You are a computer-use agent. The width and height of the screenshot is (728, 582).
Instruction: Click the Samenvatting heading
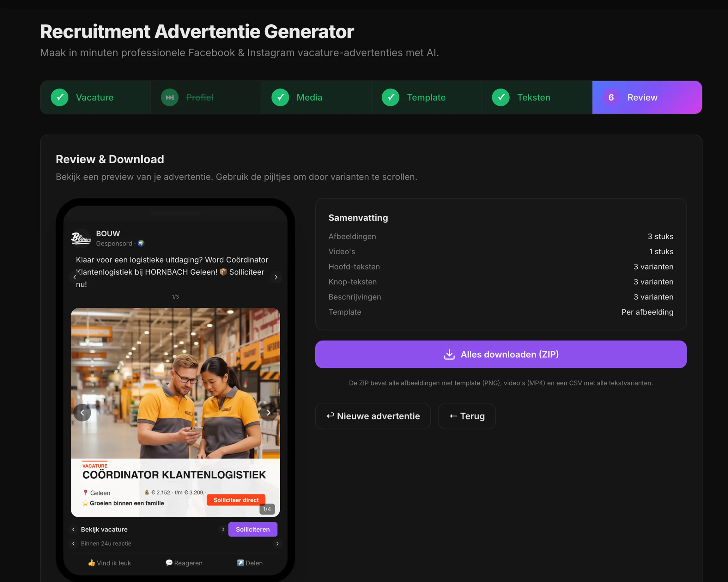coord(358,218)
